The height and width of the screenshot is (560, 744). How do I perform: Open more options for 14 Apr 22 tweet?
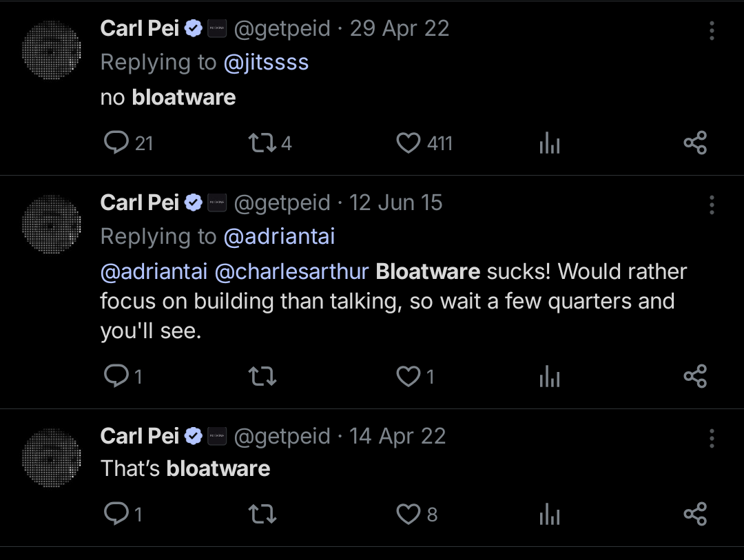[x=712, y=438]
